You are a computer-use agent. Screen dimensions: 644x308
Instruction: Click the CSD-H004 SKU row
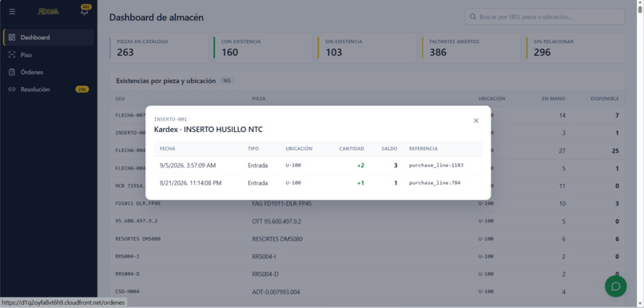(x=368, y=292)
